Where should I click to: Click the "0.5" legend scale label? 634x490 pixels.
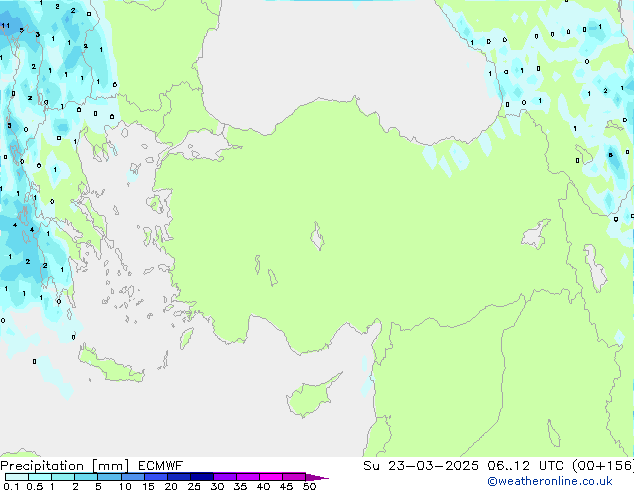35,486
